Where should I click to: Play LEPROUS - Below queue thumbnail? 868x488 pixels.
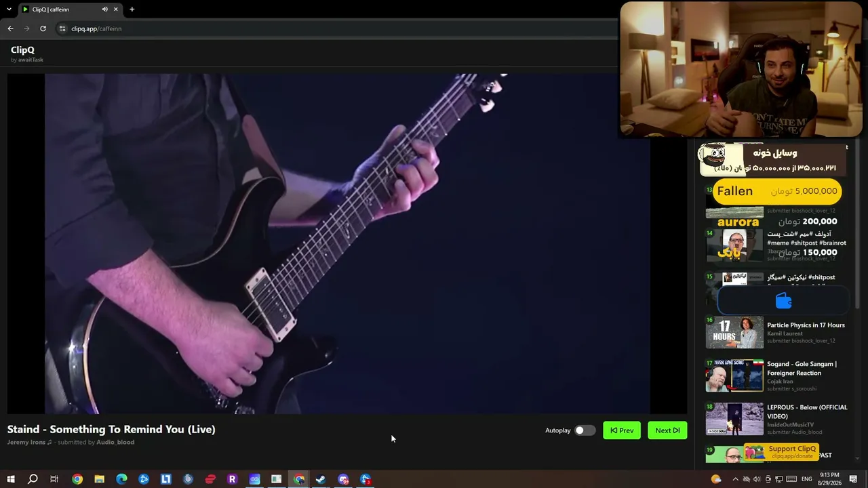(x=734, y=419)
